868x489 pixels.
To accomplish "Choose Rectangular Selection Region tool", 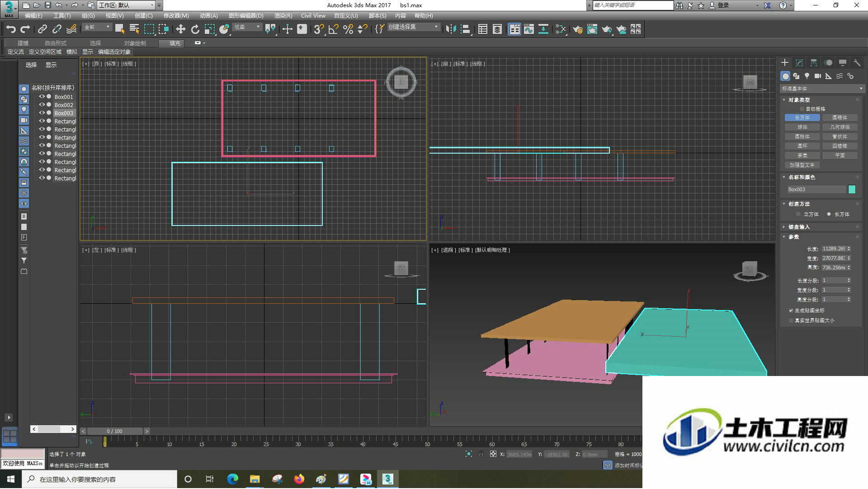I will pos(149,29).
